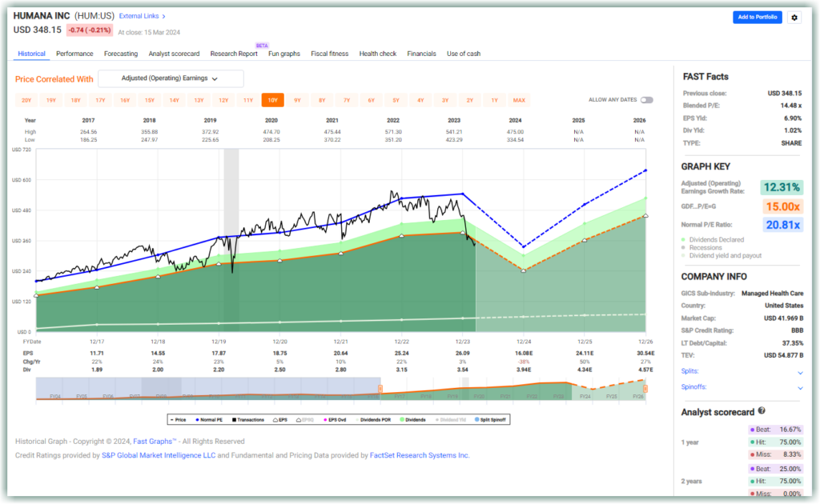Click the 12/24 fiscal year date label
The width and height of the screenshot is (820, 504).
[x=524, y=341]
